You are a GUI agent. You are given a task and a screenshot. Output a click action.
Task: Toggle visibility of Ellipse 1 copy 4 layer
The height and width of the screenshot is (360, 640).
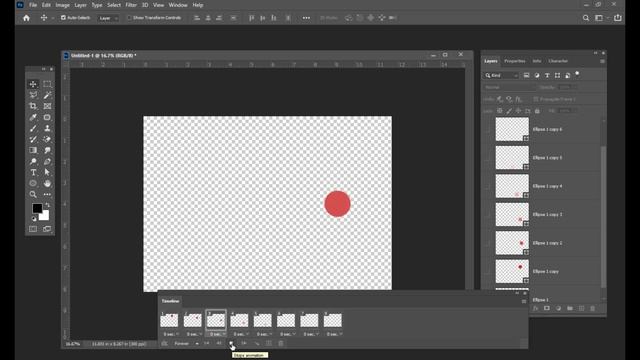[487, 186]
